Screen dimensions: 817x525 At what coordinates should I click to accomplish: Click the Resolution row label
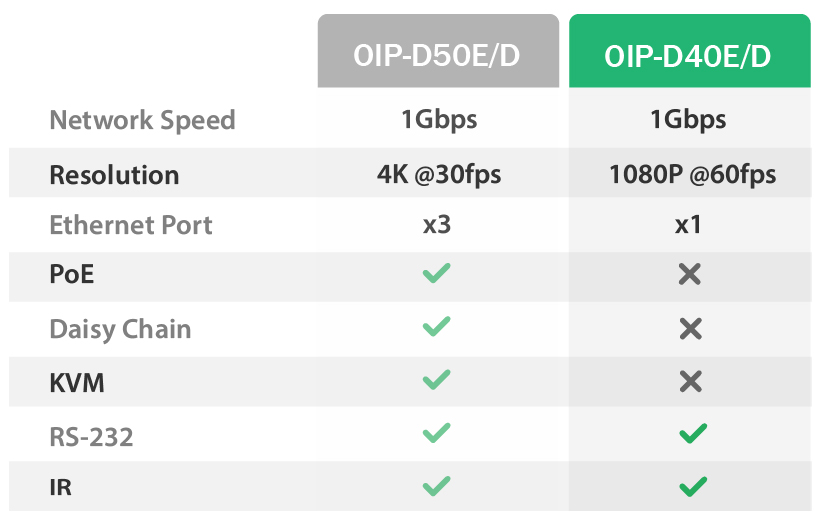coord(114,175)
